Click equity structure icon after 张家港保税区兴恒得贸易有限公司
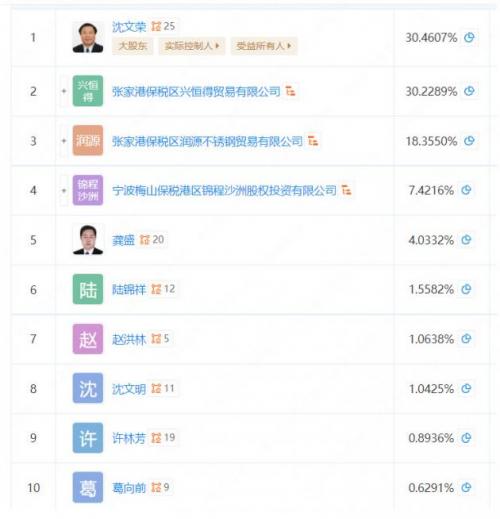This screenshot has height=519, width=500. tap(291, 91)
